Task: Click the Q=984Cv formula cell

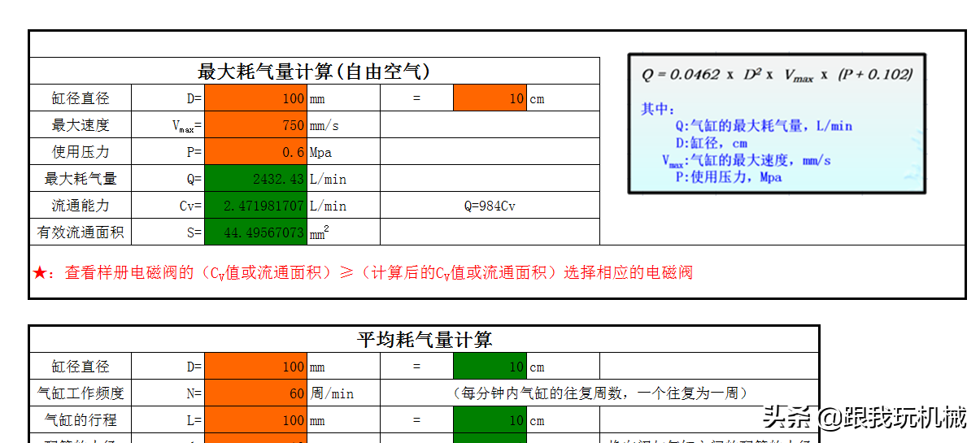Action: 490,206
